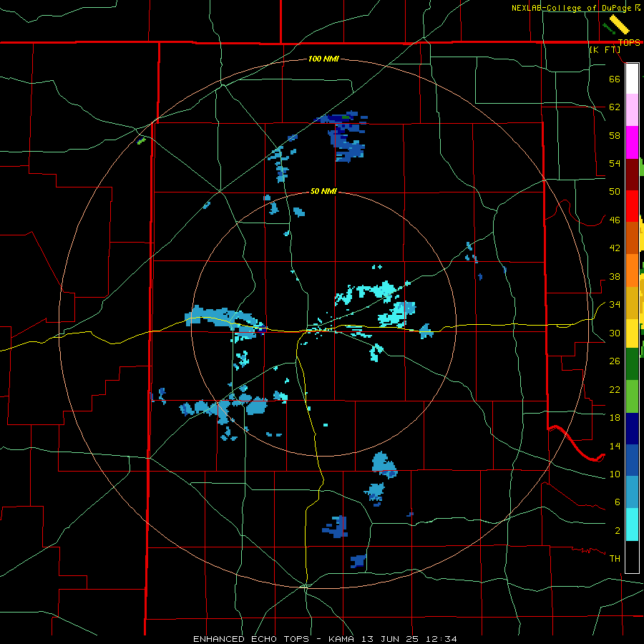The height and width of the screenshot is (644, 644).
Task: Click the navy blue legend swatch
Action: click(x=632, y=429)
